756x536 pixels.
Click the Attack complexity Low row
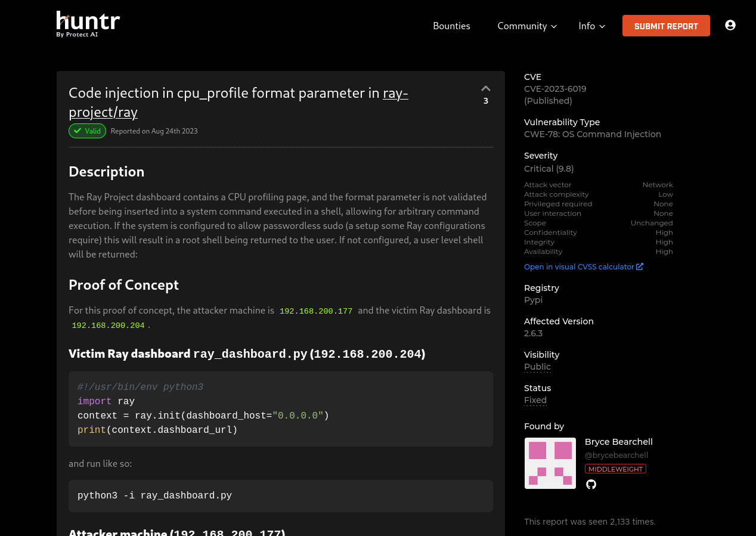(x=599, y=194)
